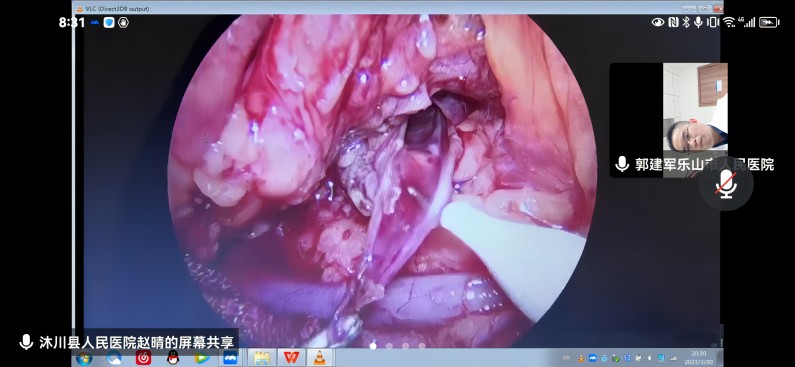Select the first page indicator dot
Image resolution: width=795 pixels, height=367 pixels.
point(373,346)
